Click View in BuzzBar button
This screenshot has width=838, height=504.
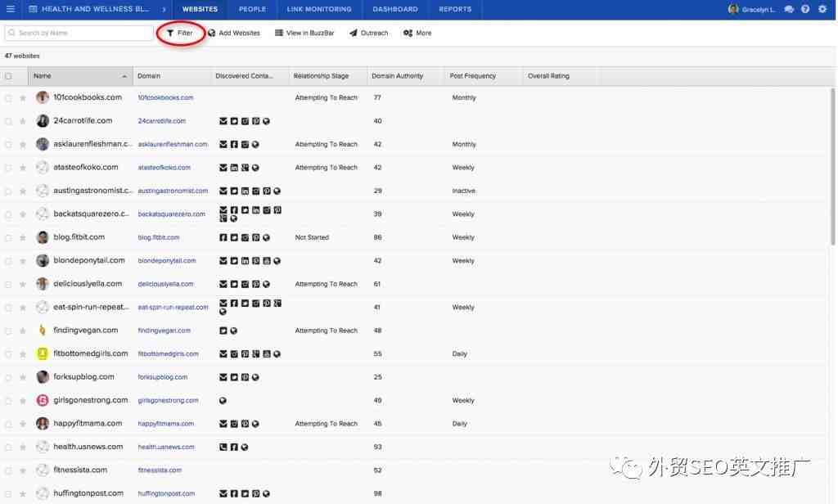point(304,34)
